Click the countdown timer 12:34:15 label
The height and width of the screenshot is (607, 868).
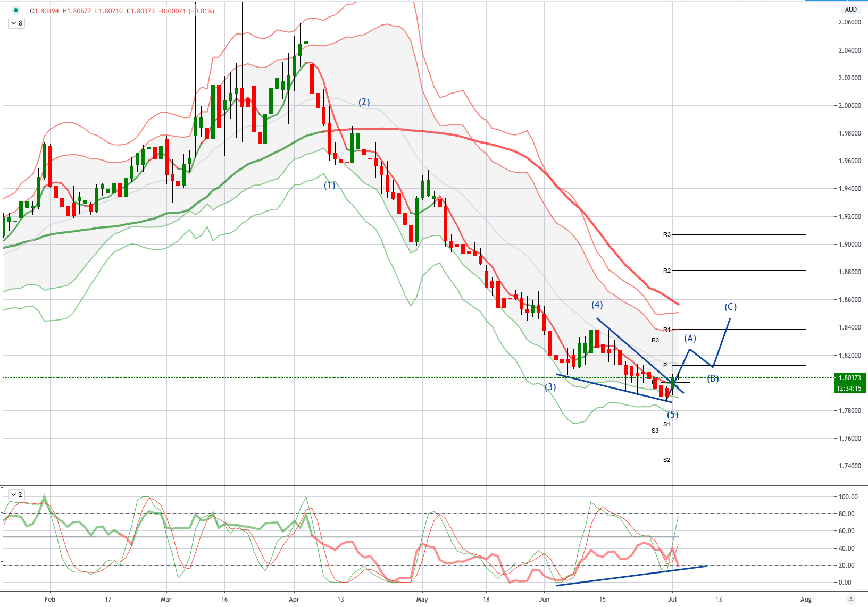pos(849,388)
